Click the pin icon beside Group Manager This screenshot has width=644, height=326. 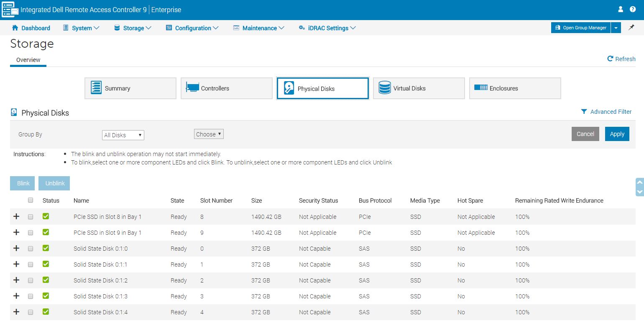tap(631, 28)
